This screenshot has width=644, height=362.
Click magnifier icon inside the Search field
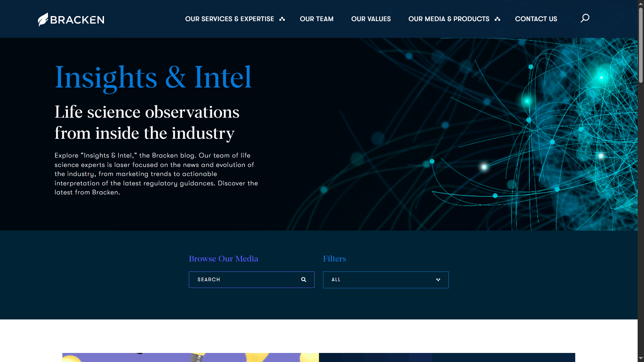coord(304,280)
